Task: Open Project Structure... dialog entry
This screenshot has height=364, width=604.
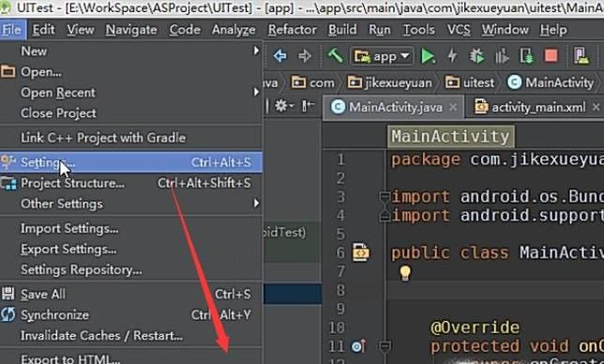Action: 131,183
